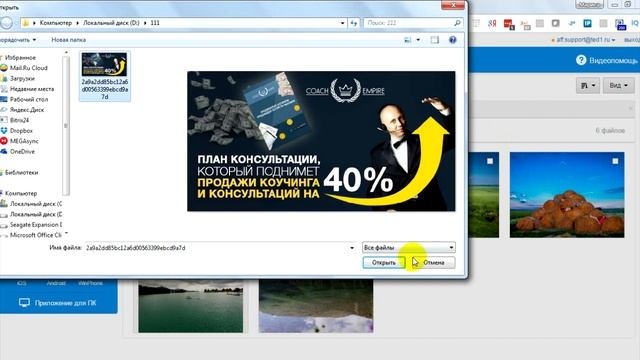Click the Имя файла text field
This screenshot has width=640, height=360.
click(x=216, y=248)
